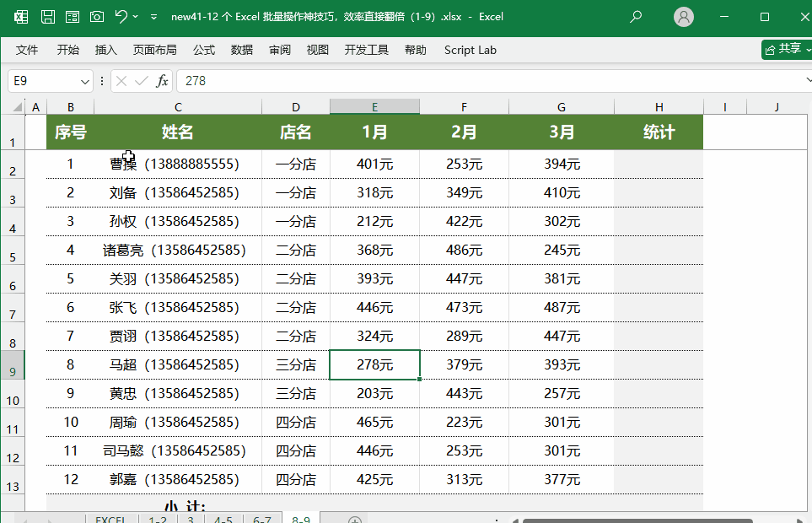Select column C header
812x523 pixels.
[178, 107]
